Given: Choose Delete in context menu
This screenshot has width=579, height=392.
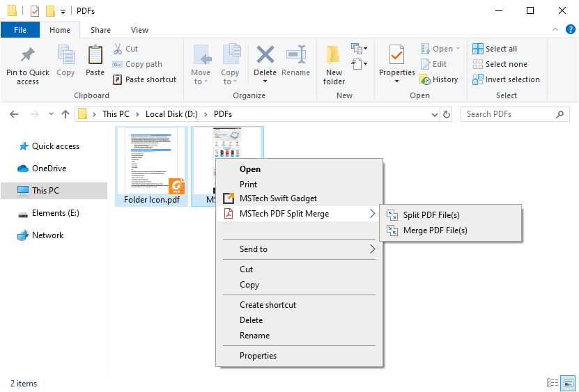Looking at the screenshot, I should click(299, 320).
